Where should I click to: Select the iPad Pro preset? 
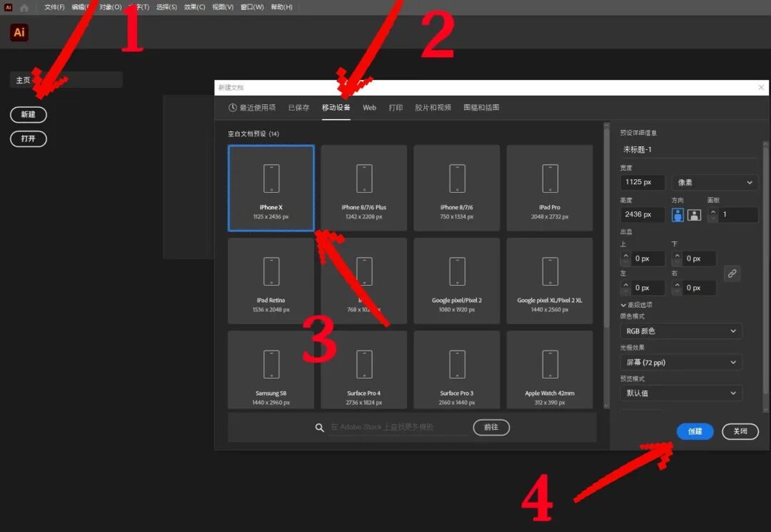[x=550, y=188]
